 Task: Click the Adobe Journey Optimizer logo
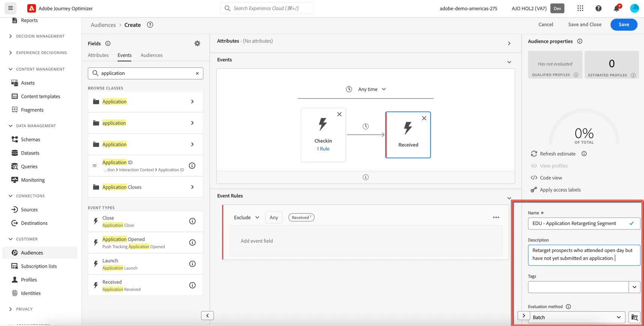pyautogui.click(x=32, y=8)
